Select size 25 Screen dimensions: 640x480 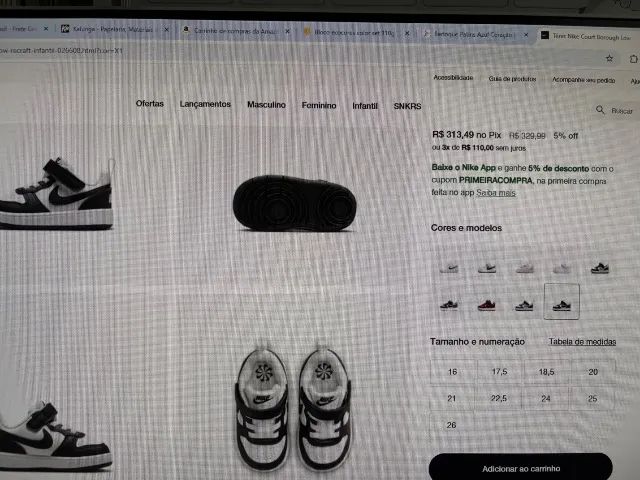coord(592,398)
